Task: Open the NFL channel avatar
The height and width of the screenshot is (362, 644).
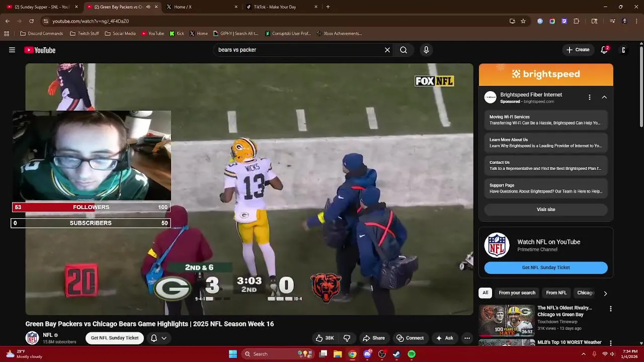Action: pyautogui.click(x=32, y=338)
